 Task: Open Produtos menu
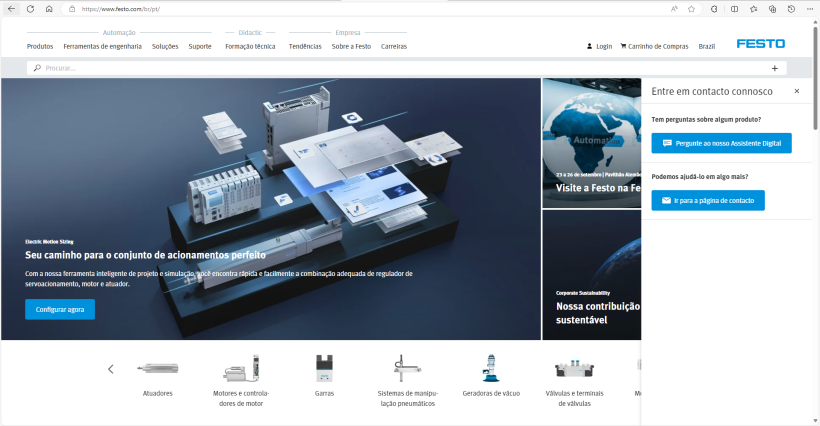click(x=40, y=47)
